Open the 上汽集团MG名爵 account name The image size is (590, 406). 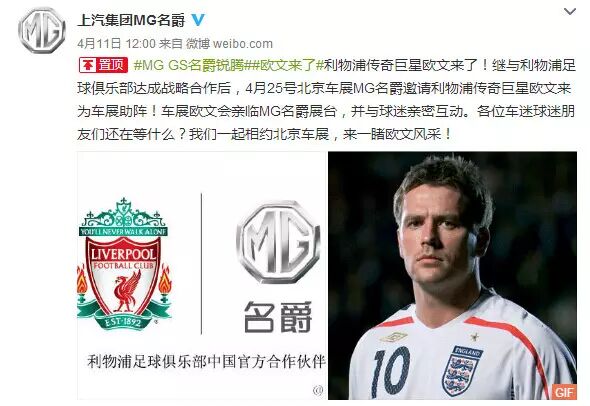pyautogui.click(x=131, y=20)
